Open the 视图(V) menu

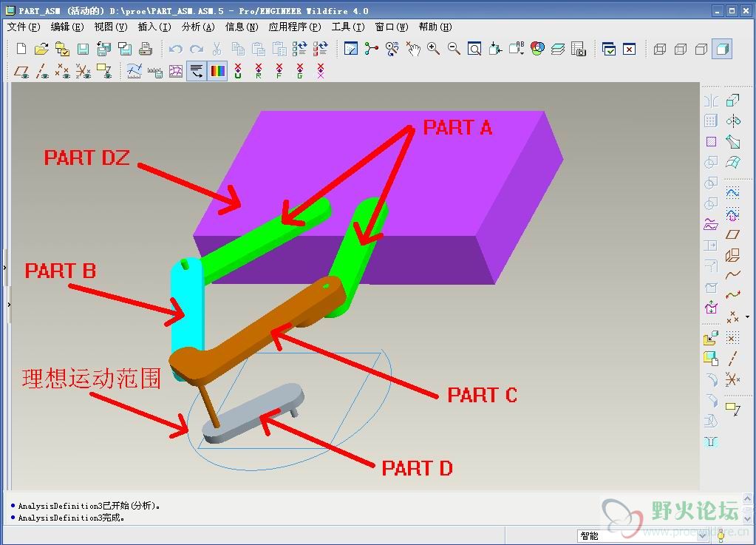click(110, 27)
